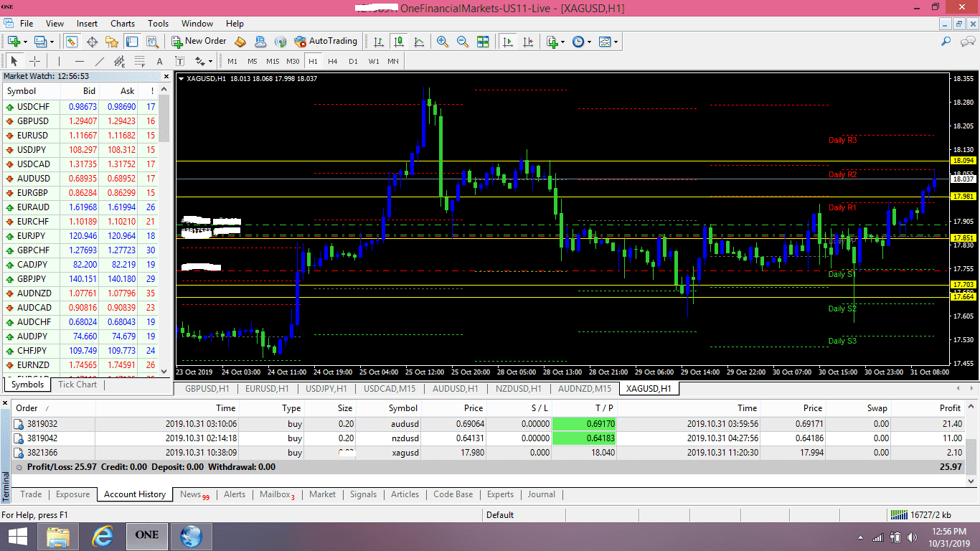Select the Fibonacci retracement tool
Screen dimensions: 980x551
pos(139,61)
